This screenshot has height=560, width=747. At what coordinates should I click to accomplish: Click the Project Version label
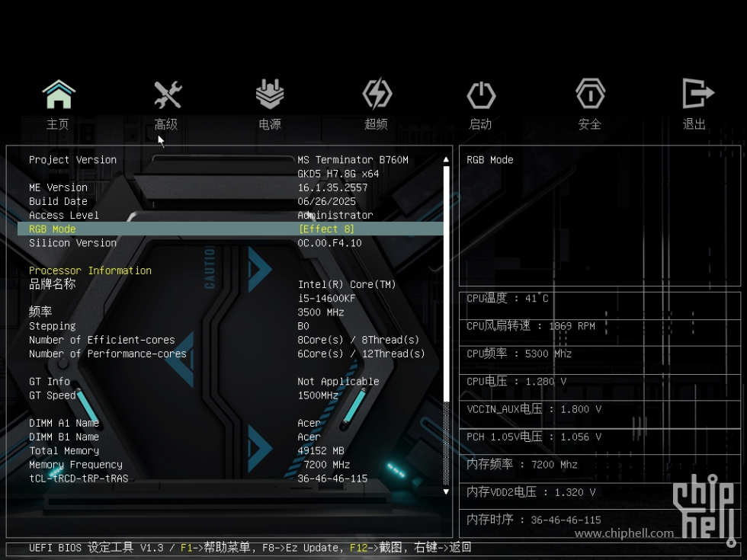tap(72, 160)
